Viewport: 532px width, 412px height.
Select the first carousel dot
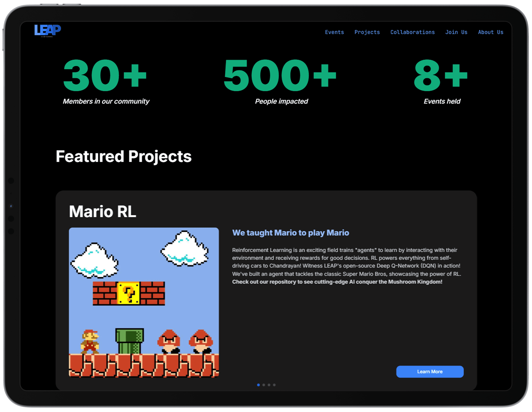coord(258,385)
